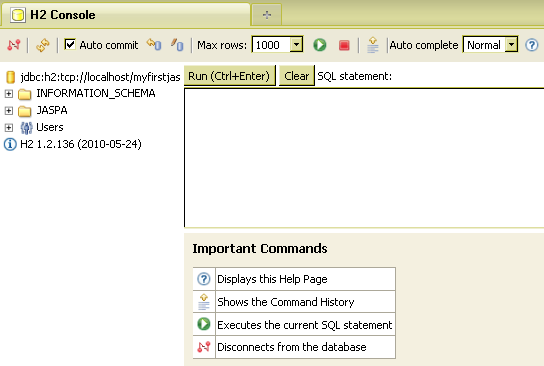Click the H2 1.2.136 (2010-05-24) version text

tap(81, 144)
